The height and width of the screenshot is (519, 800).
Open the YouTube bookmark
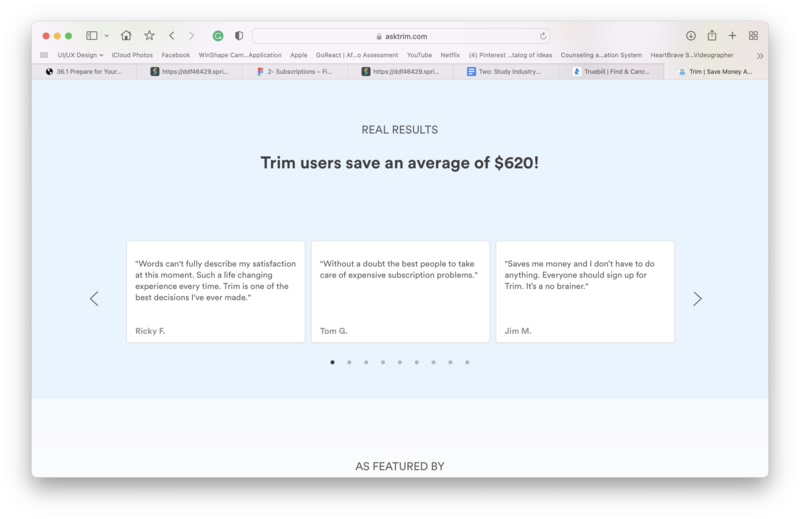(x=419, y=55)
